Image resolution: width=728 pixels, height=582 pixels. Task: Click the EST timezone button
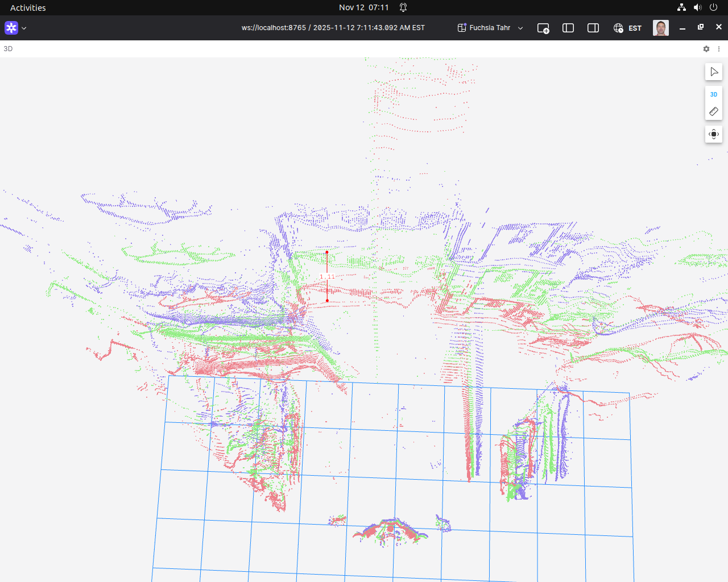pyautogui.click(x=628, y=28)
